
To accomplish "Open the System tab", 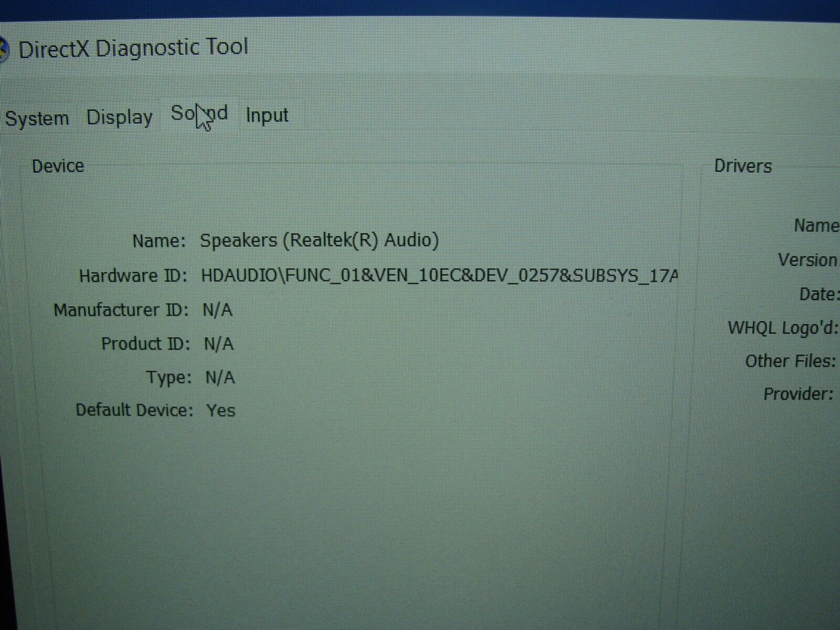I will click(x=37, y=118).
